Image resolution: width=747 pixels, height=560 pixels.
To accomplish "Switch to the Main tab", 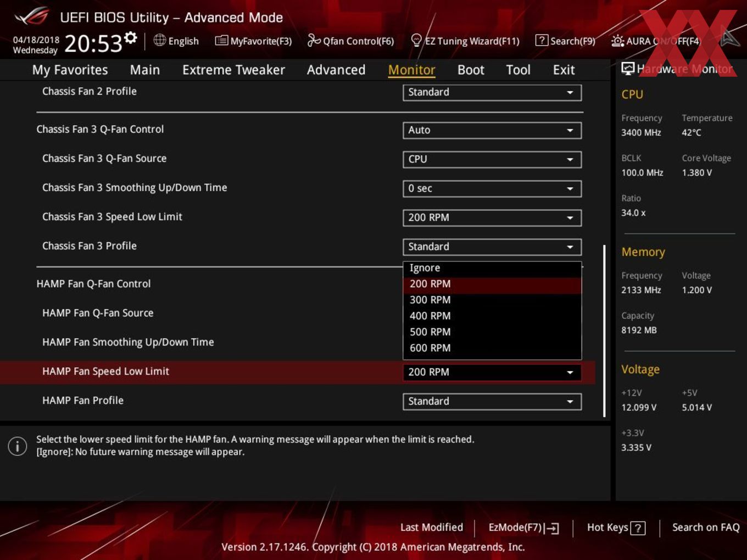I will point(145,70).
